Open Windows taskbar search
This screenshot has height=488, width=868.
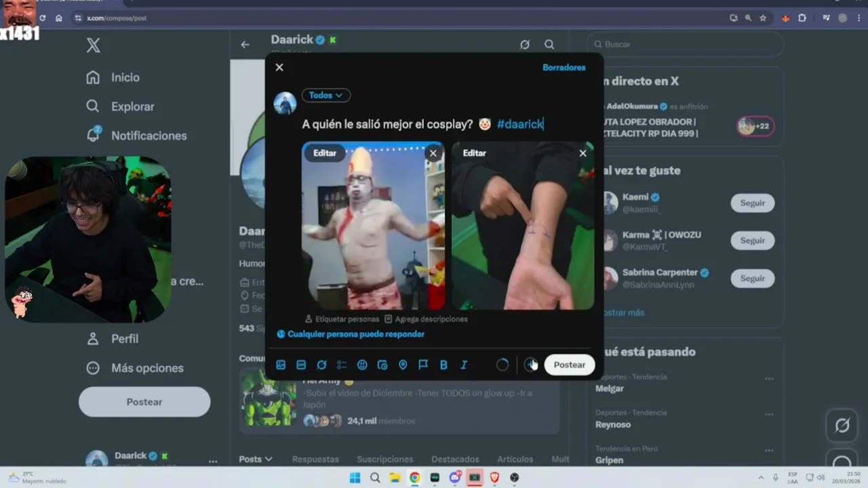[375, 478]
